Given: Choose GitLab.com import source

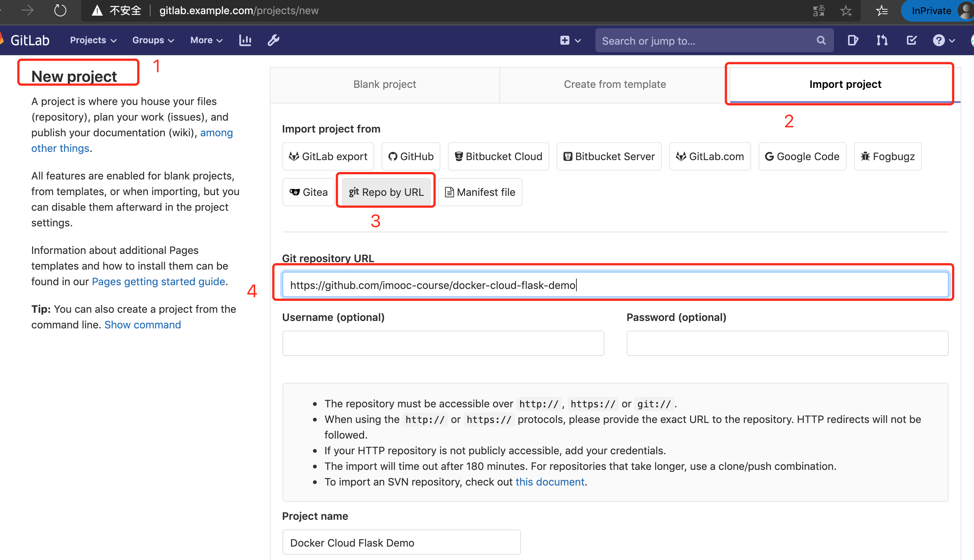Looking at the screenshot, I should tap(710, 156).
